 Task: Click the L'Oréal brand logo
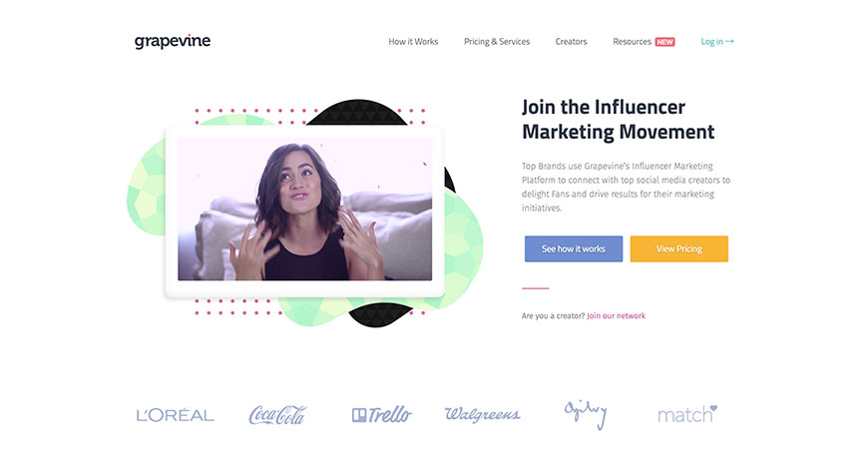pos(175,415)
